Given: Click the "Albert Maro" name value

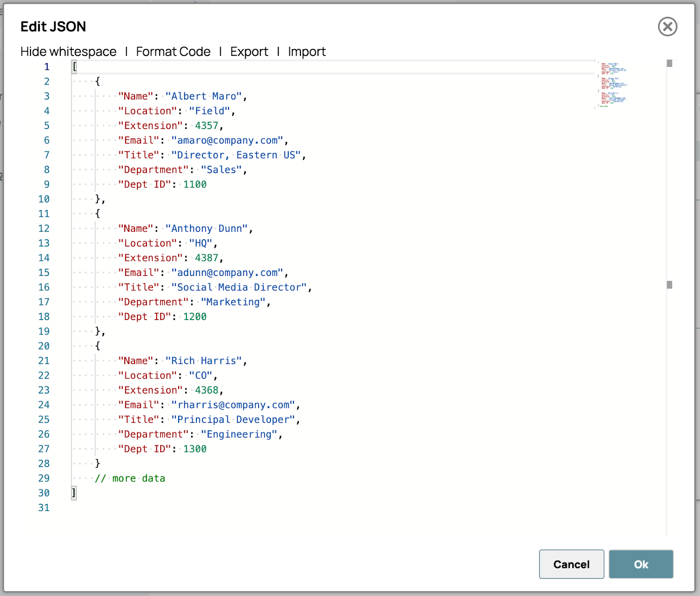Looking at the screenshot, I should [203, 96].
